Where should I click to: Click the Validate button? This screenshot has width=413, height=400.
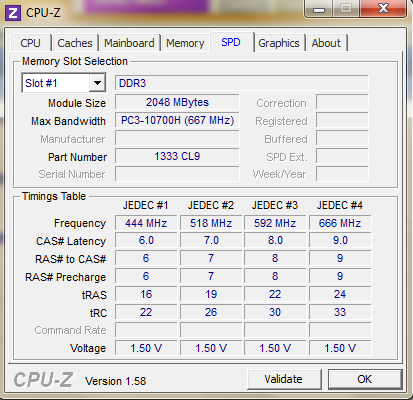(x=284, y=379)
